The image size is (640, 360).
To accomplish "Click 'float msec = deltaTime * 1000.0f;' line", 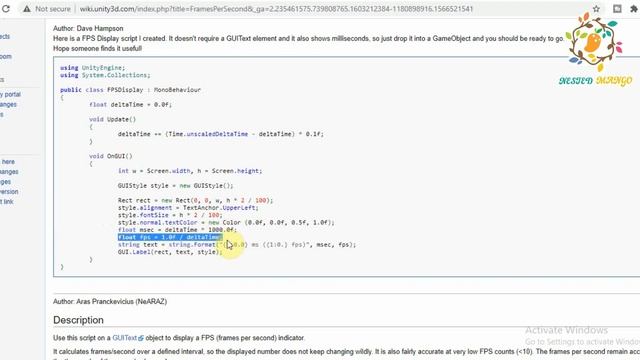I will [177, 230].
